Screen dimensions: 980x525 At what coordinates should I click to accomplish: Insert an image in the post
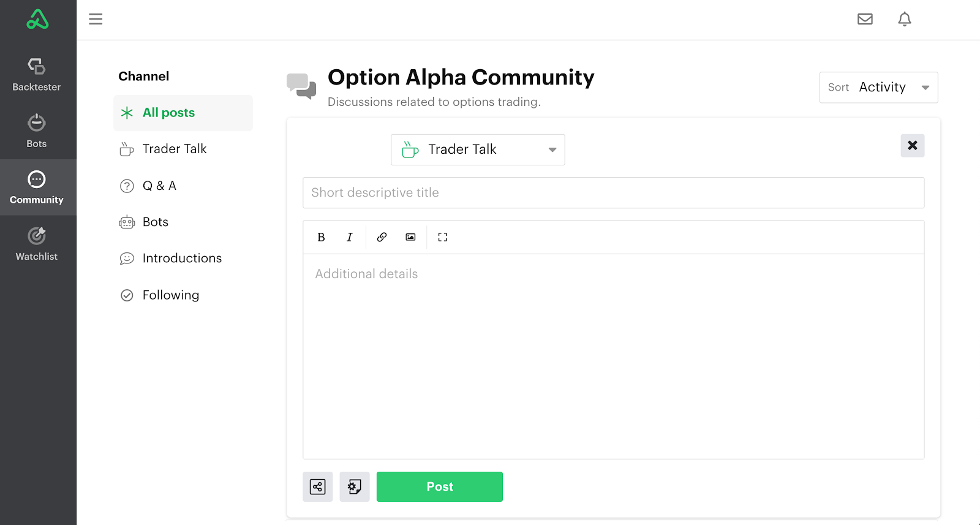point(410,237)
